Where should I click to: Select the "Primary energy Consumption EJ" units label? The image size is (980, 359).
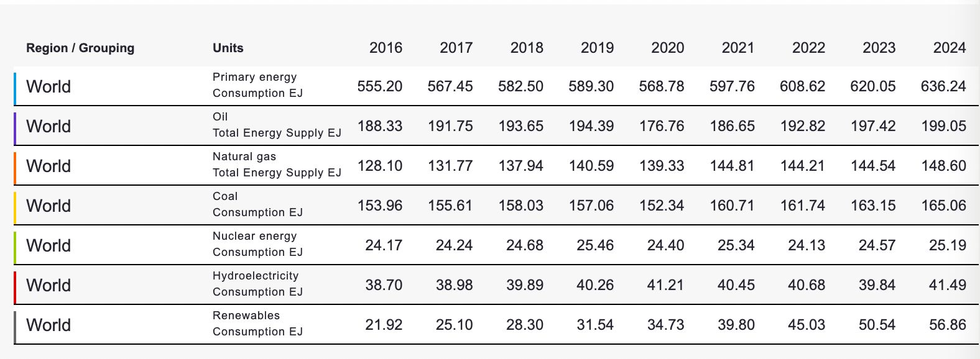(x=257, y=85)
